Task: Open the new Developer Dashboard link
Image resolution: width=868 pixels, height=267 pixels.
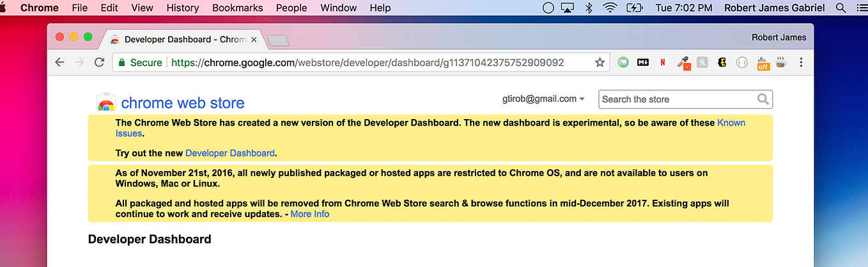Action: pos(230,153)
